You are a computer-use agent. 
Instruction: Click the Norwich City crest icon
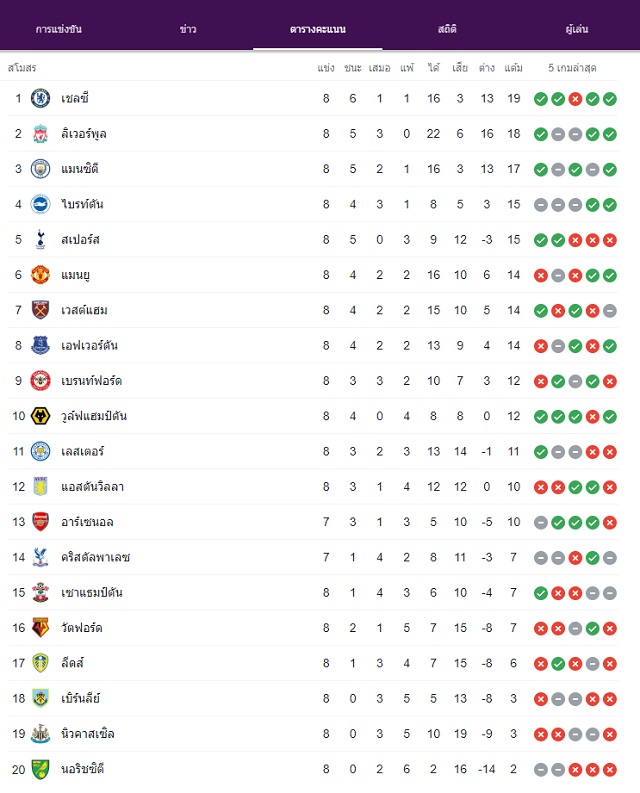40,769
